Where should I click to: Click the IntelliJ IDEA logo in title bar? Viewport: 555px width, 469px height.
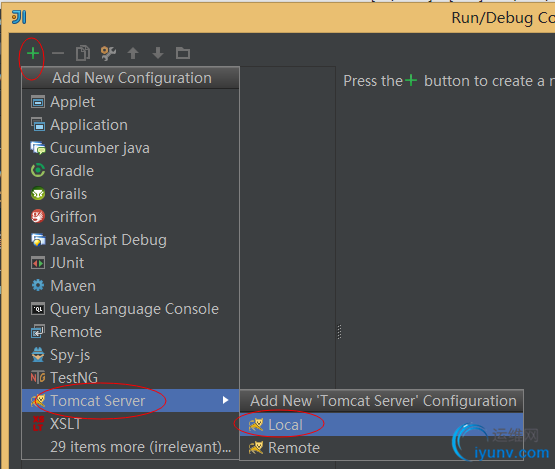tap(19, 17)
